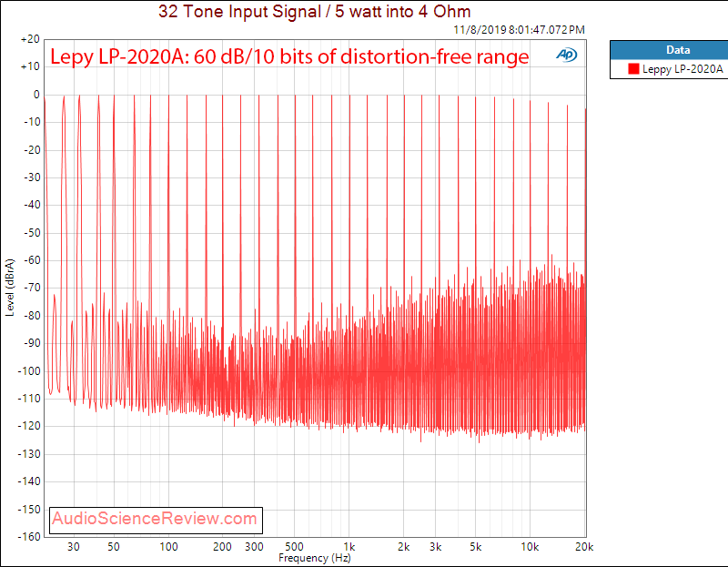Screen dimensions: 728x567
Task: Click the -30 level axis label
Action: click(x=33, y=177)
